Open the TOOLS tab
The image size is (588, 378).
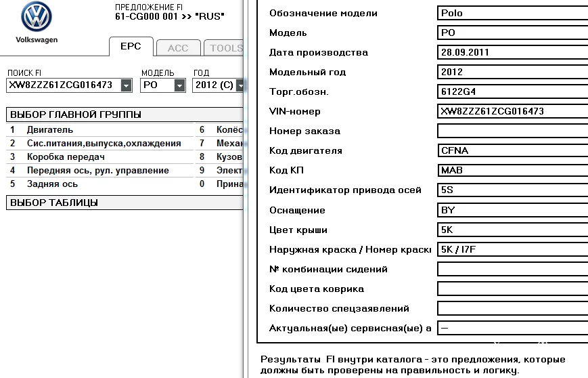224,48
